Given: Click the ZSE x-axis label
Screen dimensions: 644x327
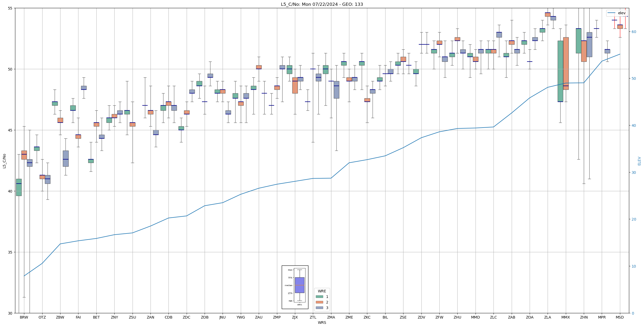Looking at the screenshot, I should click(403, 317).
